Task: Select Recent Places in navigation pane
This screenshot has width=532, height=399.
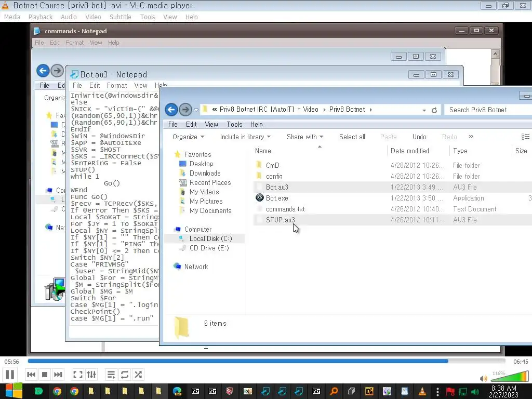Action: [210, 182]
